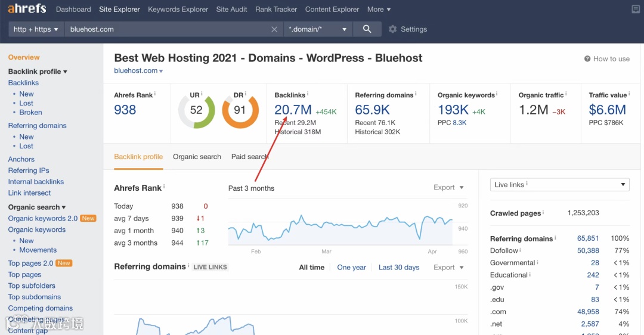Open Anchors in the sidebar
Image resolution: width=644 pixels, height=335 pixels.
click(x=21, y=159)
